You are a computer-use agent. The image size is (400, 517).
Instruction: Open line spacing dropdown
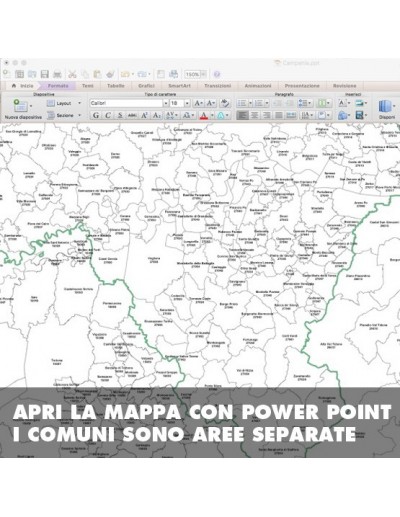(x=309, y=103)
